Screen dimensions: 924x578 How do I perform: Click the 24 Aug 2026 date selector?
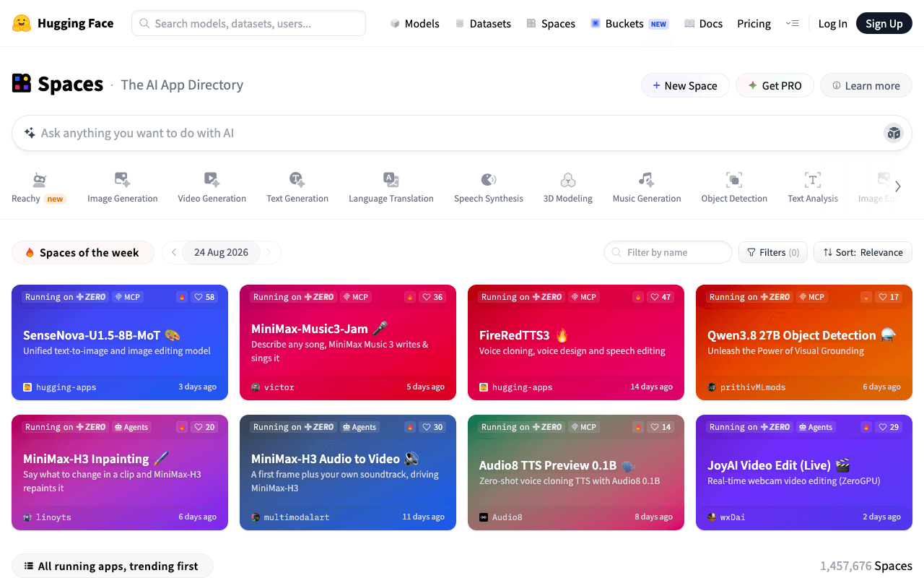(x=221, y=252)
